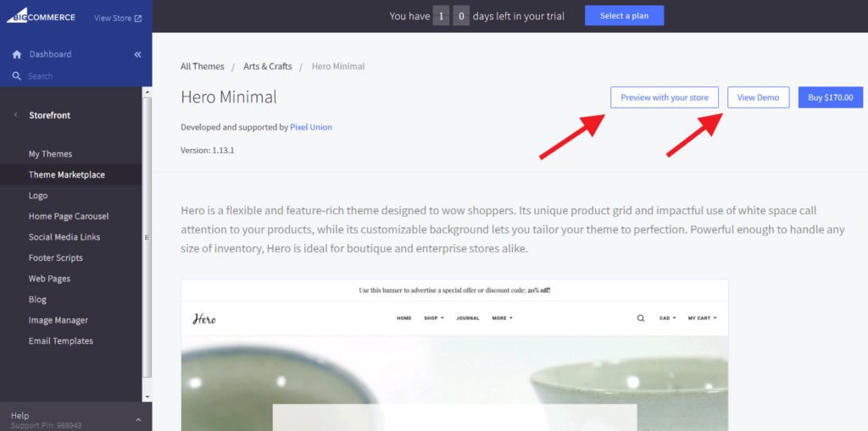Click the Dashboard home icon
The height and width of the screenshot is (431, 868).
point(17,54)
